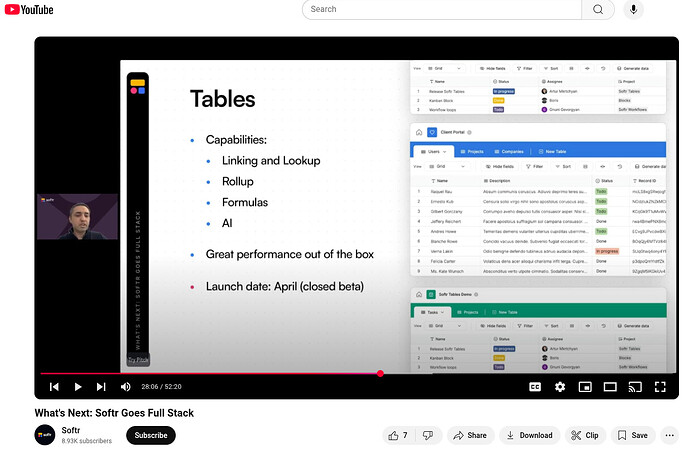The height and width of the screenshot is (449, 690).
Task: Create a Clip from the video
Action: click(585, 435)
